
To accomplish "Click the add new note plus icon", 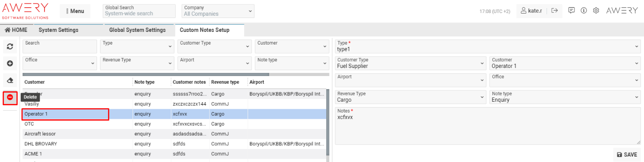I will click(10, 64).
